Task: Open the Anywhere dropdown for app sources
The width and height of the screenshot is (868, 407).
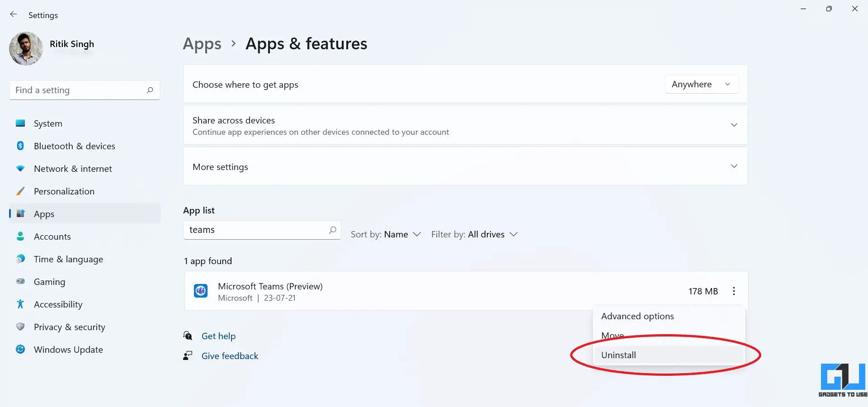Action: point(701,84)
